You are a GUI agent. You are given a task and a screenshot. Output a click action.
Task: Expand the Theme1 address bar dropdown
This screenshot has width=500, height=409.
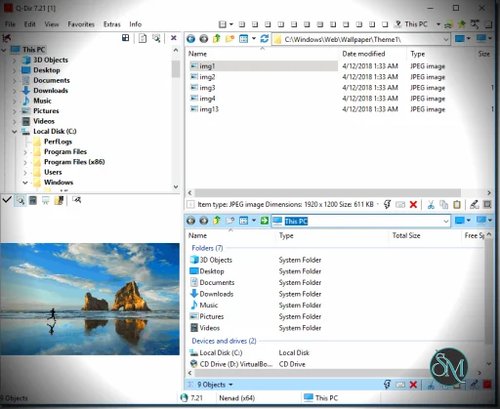tap(446, 39)
